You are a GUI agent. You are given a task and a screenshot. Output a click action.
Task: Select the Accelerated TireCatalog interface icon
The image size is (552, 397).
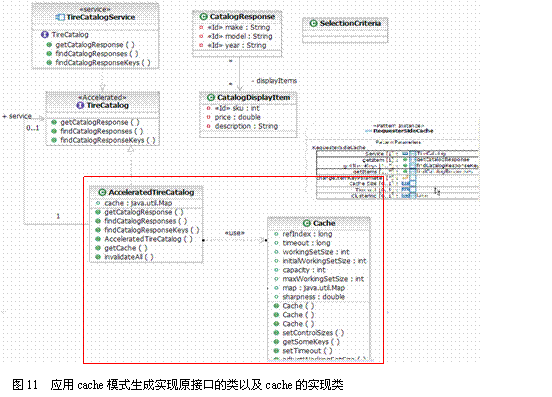click(x=80, y=105)
